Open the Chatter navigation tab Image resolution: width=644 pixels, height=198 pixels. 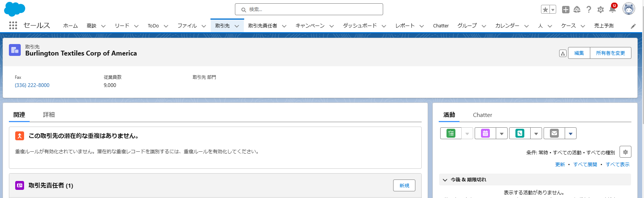pos(441,26)
